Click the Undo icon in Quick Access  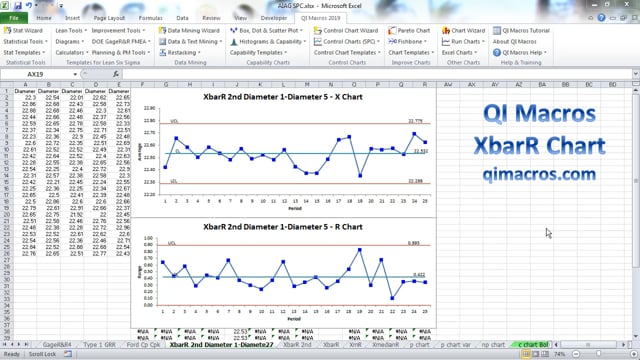click(29, 6)
